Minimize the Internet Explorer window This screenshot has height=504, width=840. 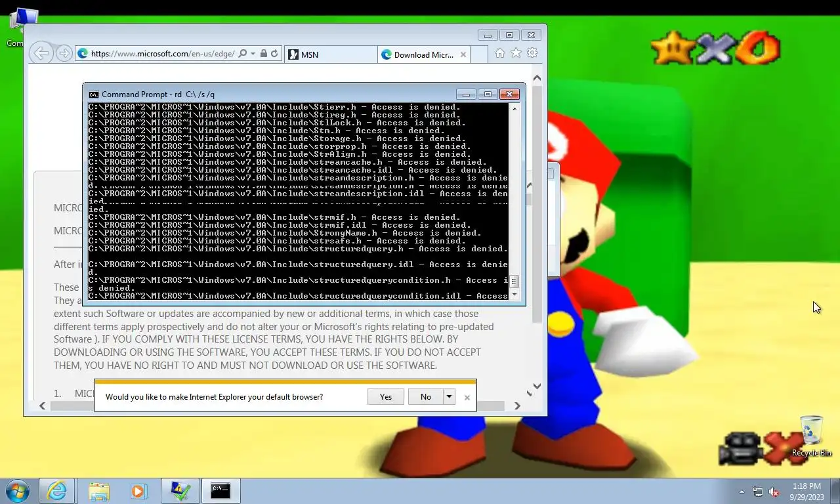coord(487,35)
